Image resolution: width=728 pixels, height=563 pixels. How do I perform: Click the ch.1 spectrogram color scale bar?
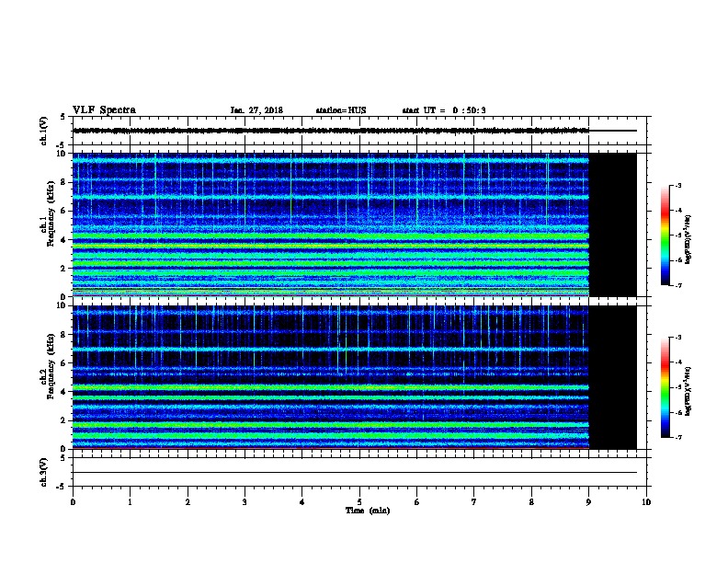[665, 236]
